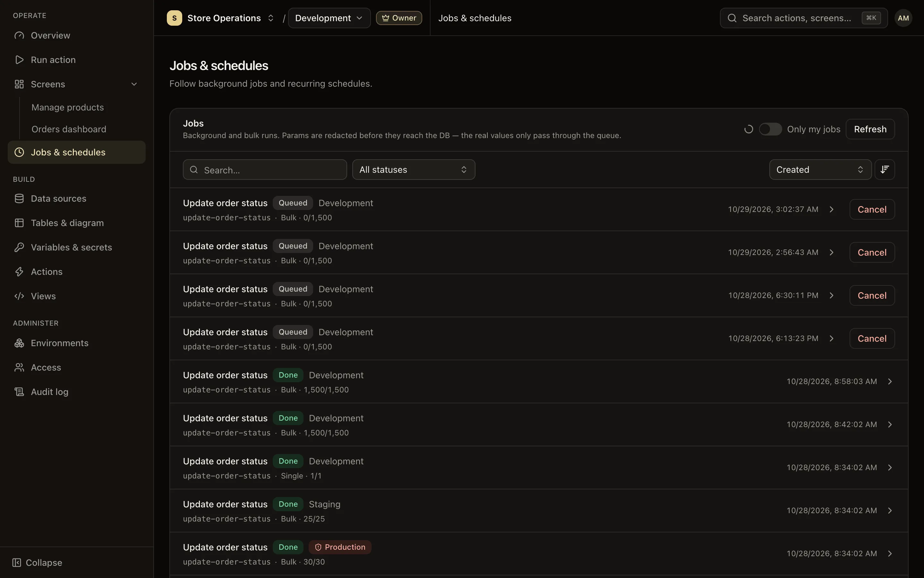Collapse the Screens section chevron
The height and width of the screenshot is (578, 924).
134,84
